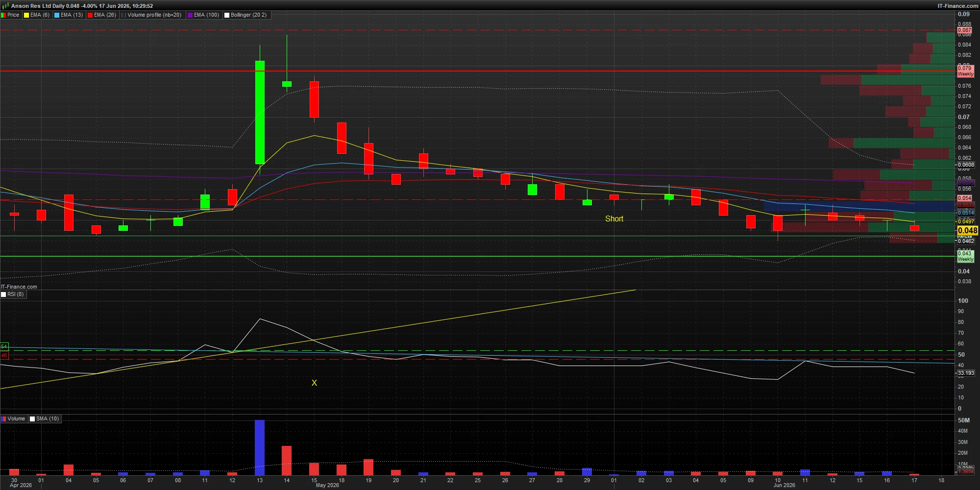Select the yellow 'Short' annotation text
980x490 pixels.
click(614, 219)
